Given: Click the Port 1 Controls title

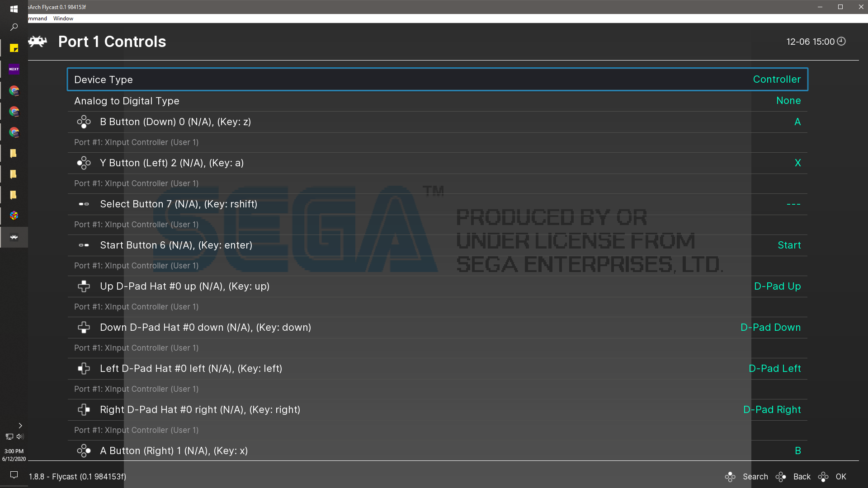Looking at the screenshot, I should pos(112,42).
